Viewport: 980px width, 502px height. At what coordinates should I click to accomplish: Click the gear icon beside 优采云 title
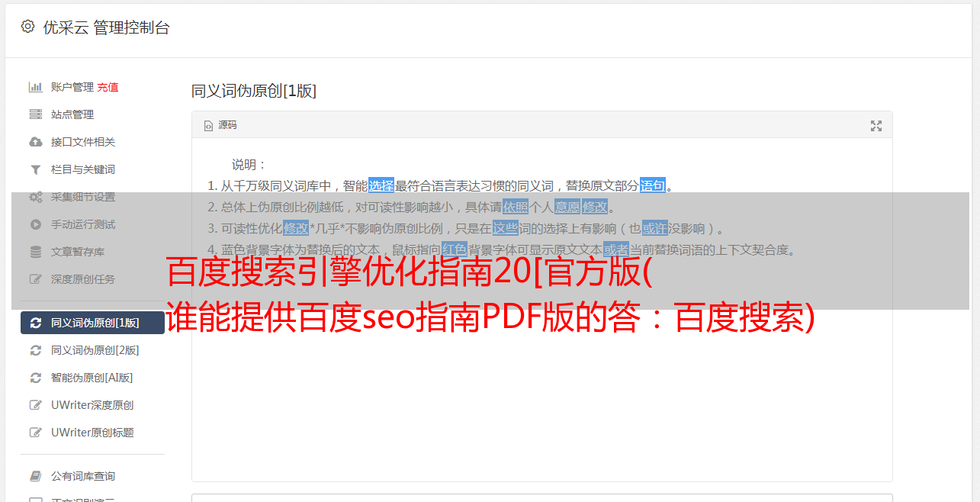click(x=28, y=27)
